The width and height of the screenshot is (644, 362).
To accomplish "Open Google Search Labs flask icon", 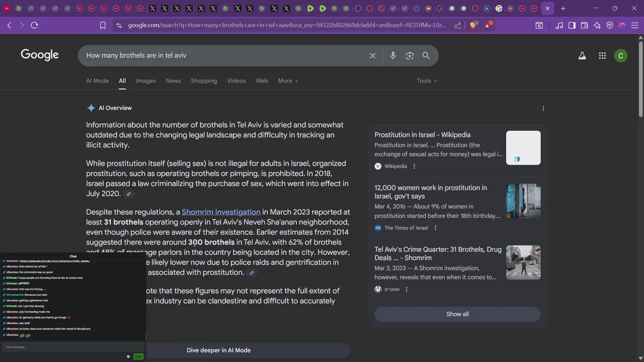I will (x=582, y=56).
